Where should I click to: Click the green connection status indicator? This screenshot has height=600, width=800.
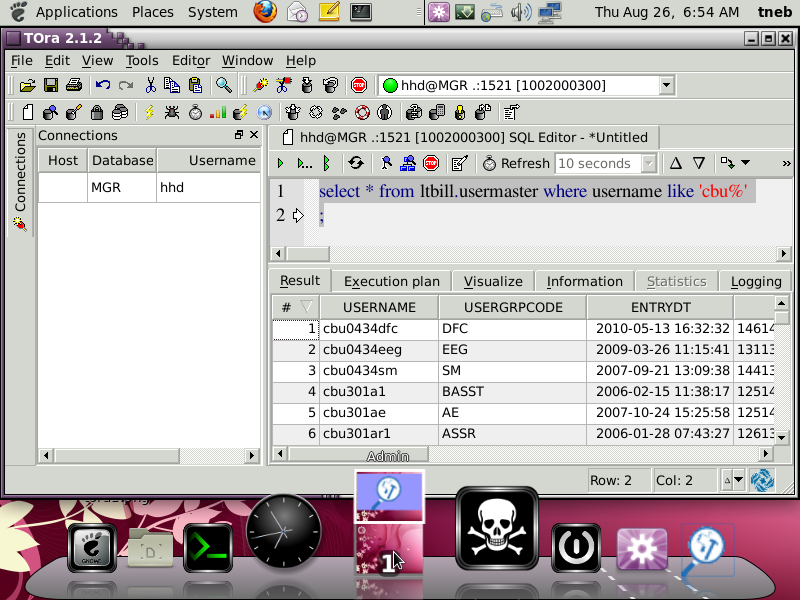(389, 85)
